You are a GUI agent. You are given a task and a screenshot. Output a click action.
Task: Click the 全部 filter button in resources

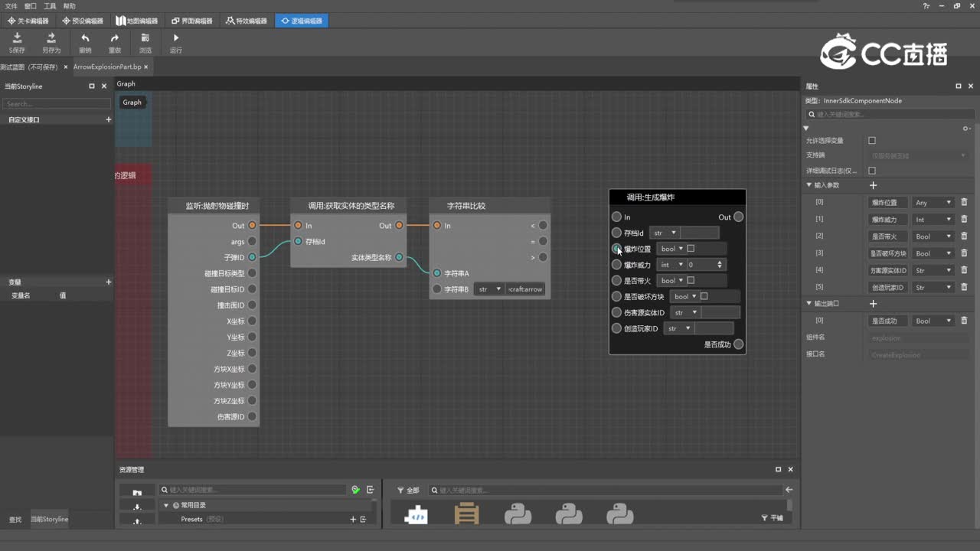[x=408, y=490]
